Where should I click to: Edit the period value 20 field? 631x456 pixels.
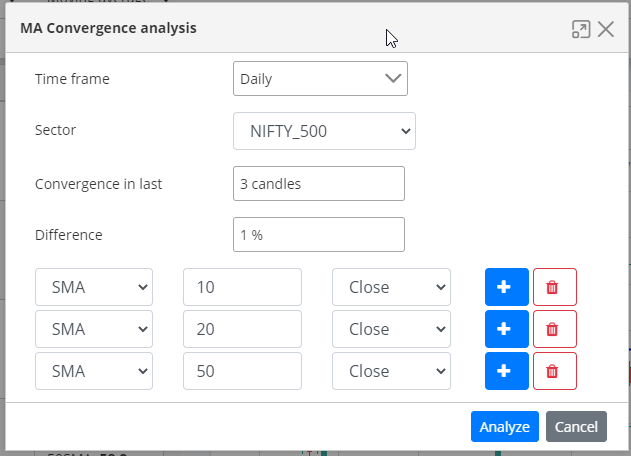242,329
